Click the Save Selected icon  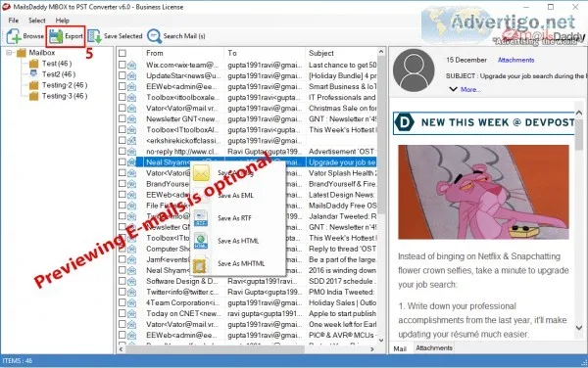click(94, 36)
